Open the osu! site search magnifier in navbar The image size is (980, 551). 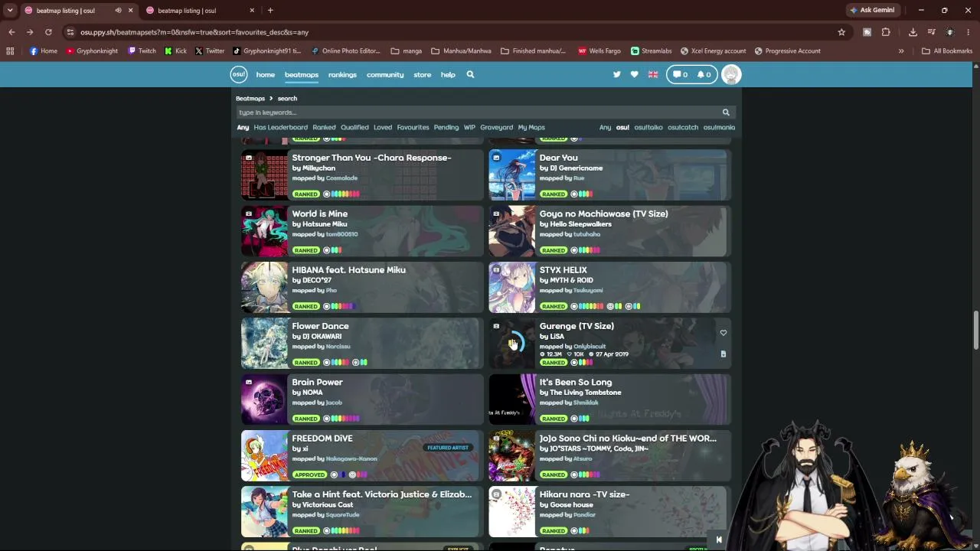pos(470,74)
